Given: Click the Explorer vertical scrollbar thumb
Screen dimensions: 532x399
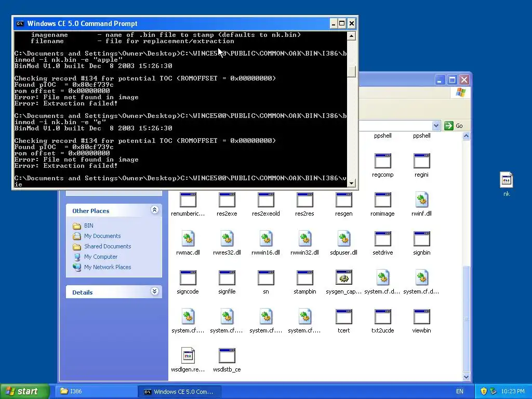Looking at the screenshot, I should tap(466, 319).
